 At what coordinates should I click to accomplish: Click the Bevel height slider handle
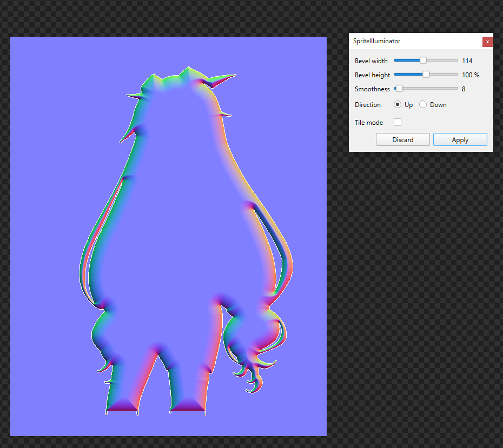pyautogui.click(x=426, y=74)
